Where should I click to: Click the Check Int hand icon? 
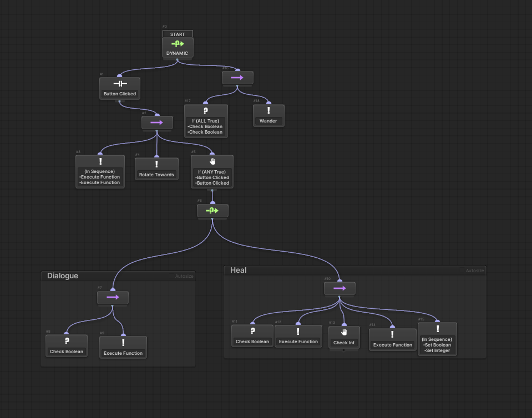click(x=344, y=332)
